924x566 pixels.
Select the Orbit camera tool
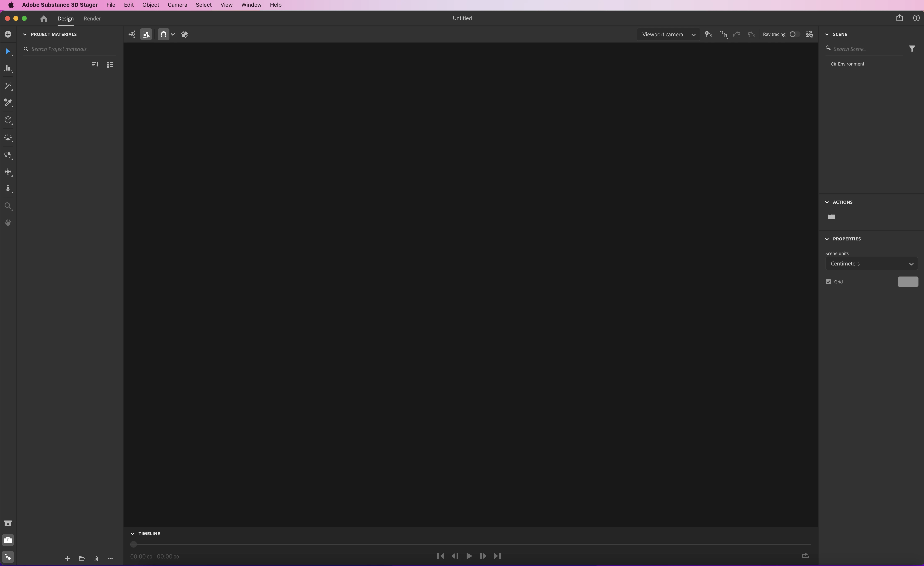8,155
